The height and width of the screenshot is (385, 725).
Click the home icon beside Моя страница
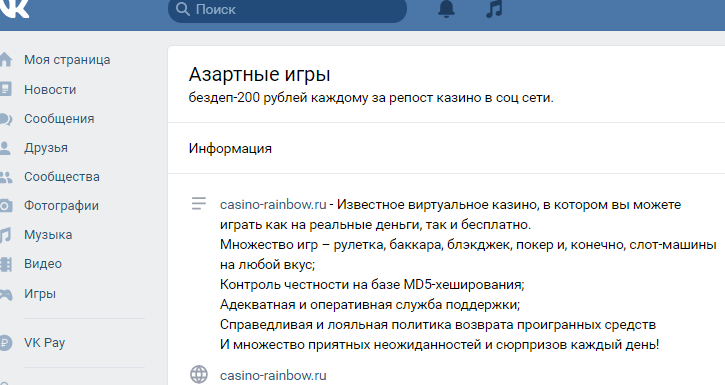(6, 60)
